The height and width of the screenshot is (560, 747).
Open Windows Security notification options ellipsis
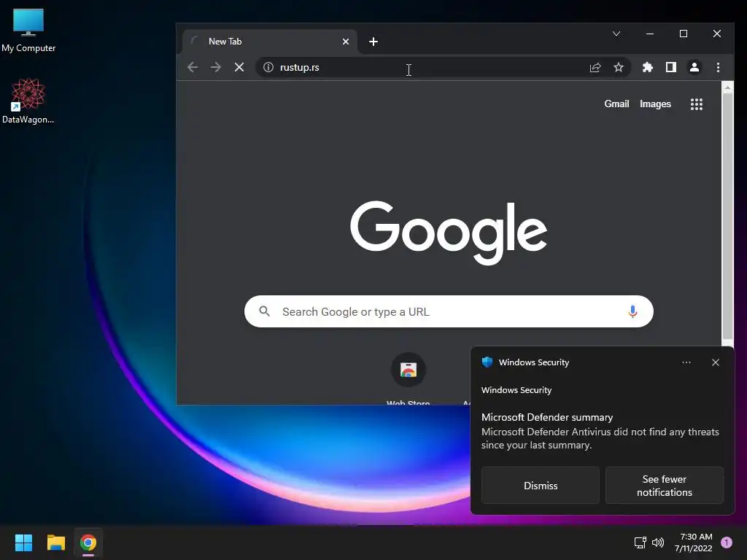[x=686, y=362]
